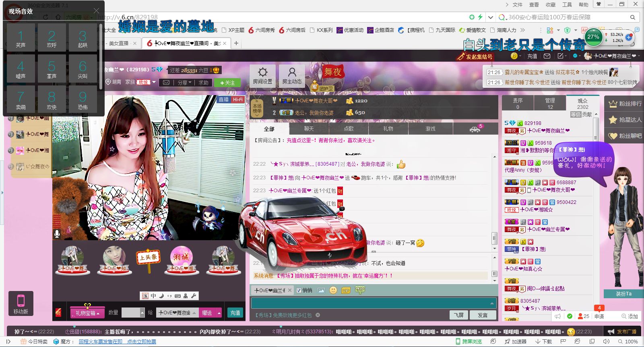Click the 发布广播 broadcast button

[623, 331]
